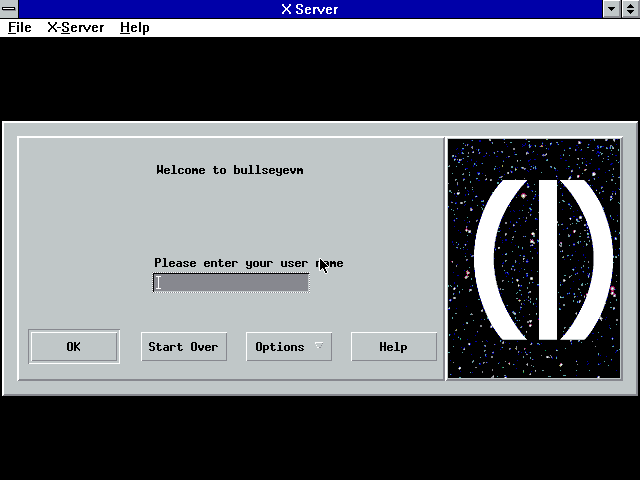Click the CDE logo image

pos(534,259)
